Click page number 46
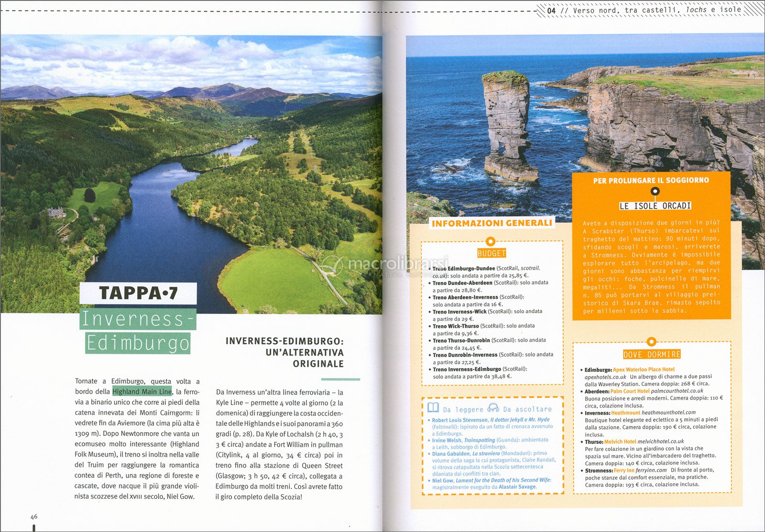 pos(34,517)
